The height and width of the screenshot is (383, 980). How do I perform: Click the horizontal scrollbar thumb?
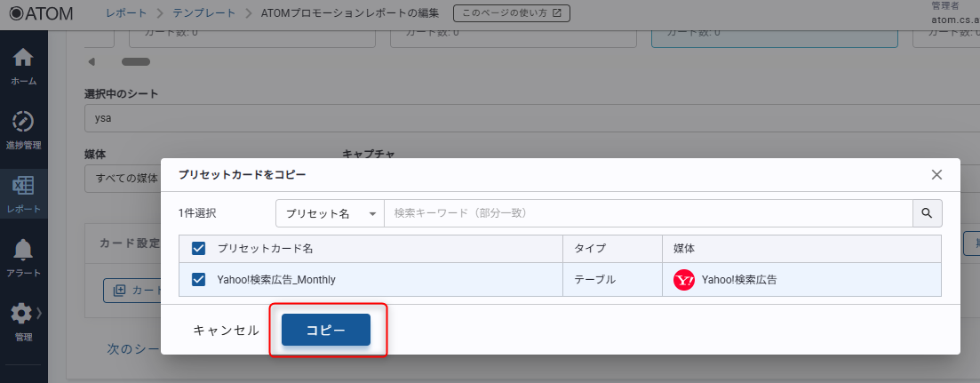[136, 62]
